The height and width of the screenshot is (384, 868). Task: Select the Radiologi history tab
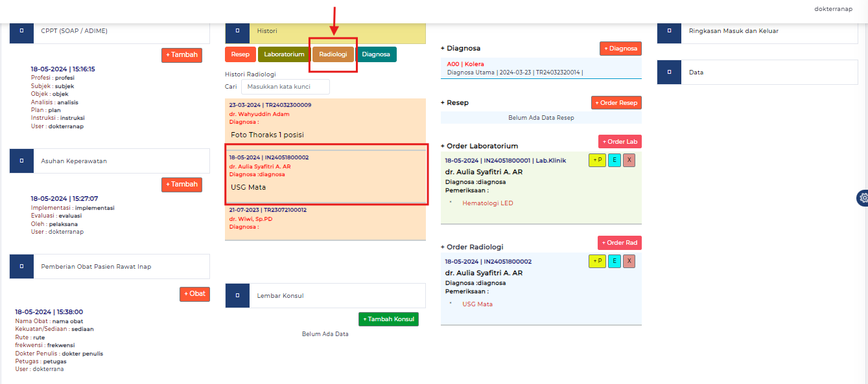click(333, 54)
